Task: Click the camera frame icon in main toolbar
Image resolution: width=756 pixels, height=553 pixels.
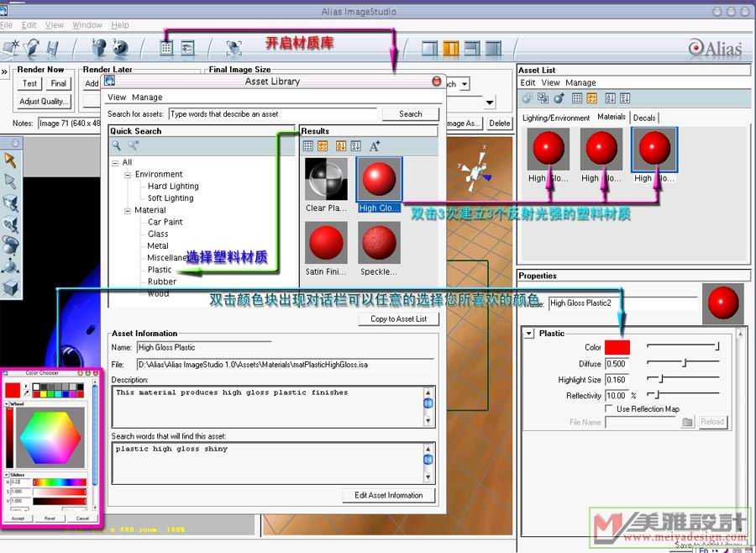Action: 234,48
